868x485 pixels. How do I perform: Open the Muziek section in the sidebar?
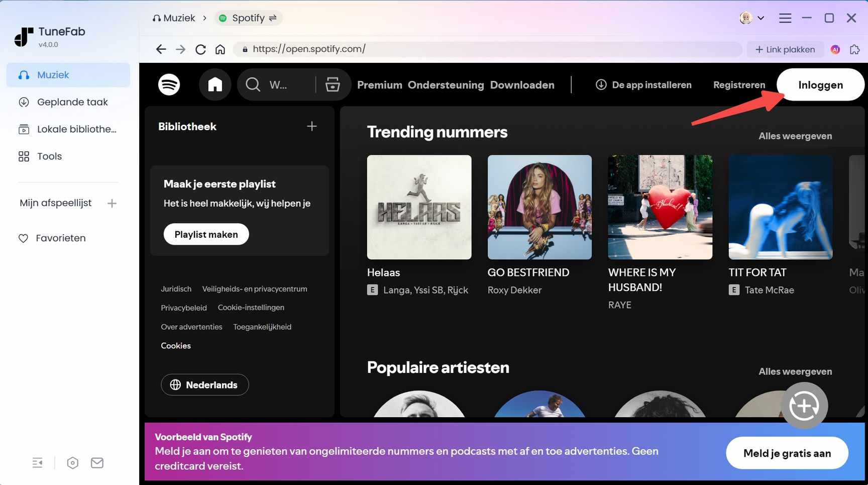[52, 74]
